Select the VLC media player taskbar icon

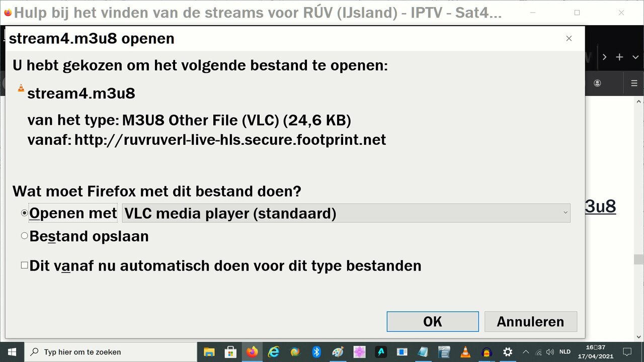(465, 352)
